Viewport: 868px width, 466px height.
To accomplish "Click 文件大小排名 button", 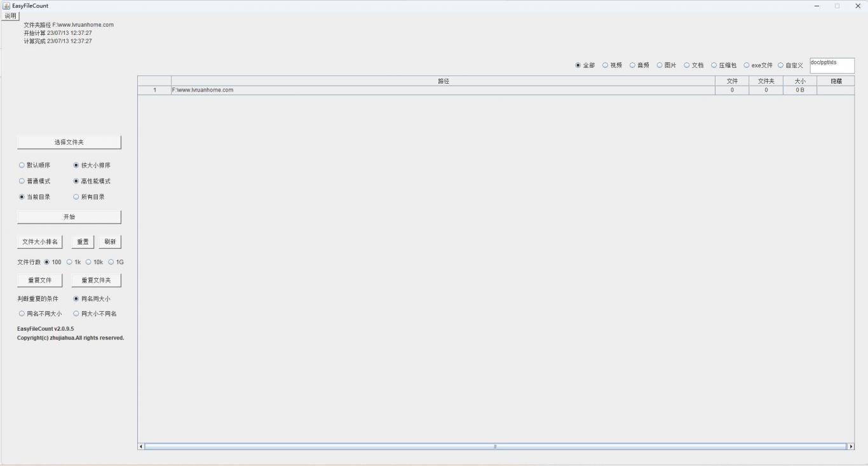I will pos(39,242).
